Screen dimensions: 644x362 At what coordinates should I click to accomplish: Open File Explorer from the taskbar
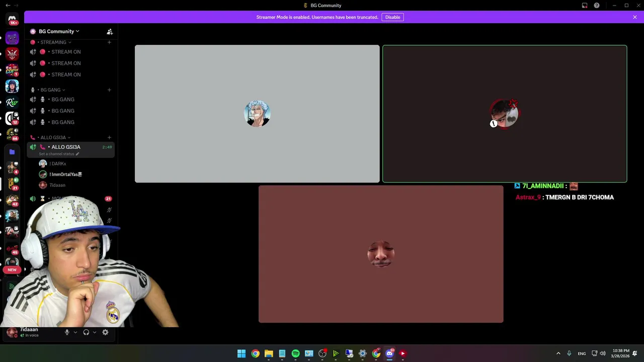coord(269,353)
